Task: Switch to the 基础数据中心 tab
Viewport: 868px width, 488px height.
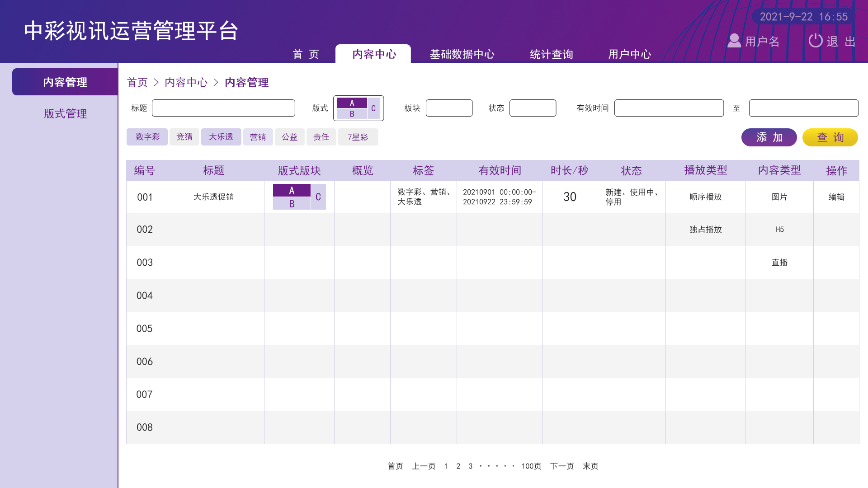Action: [x=462, y=54]
